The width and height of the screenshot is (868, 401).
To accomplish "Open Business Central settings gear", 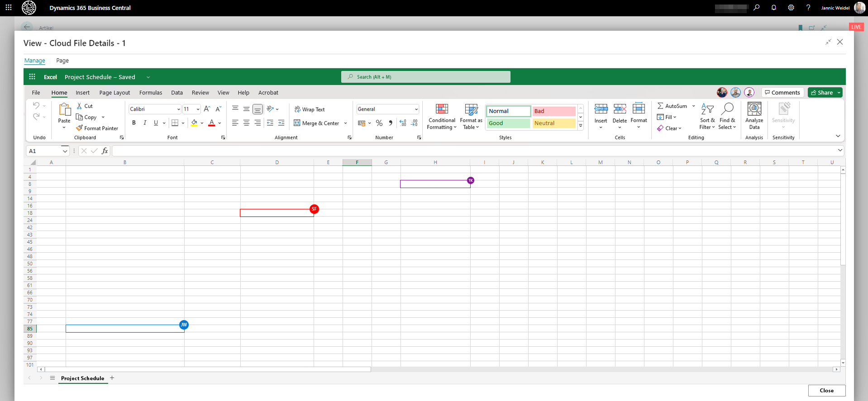I will pyautogui.click(x=791, y=8).
